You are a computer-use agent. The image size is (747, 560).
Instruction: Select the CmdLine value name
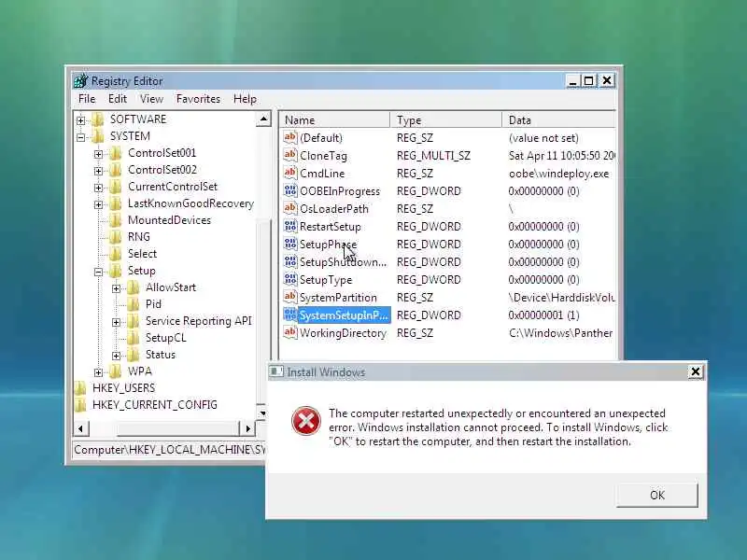pyautogui.click(x=322, y=174)
